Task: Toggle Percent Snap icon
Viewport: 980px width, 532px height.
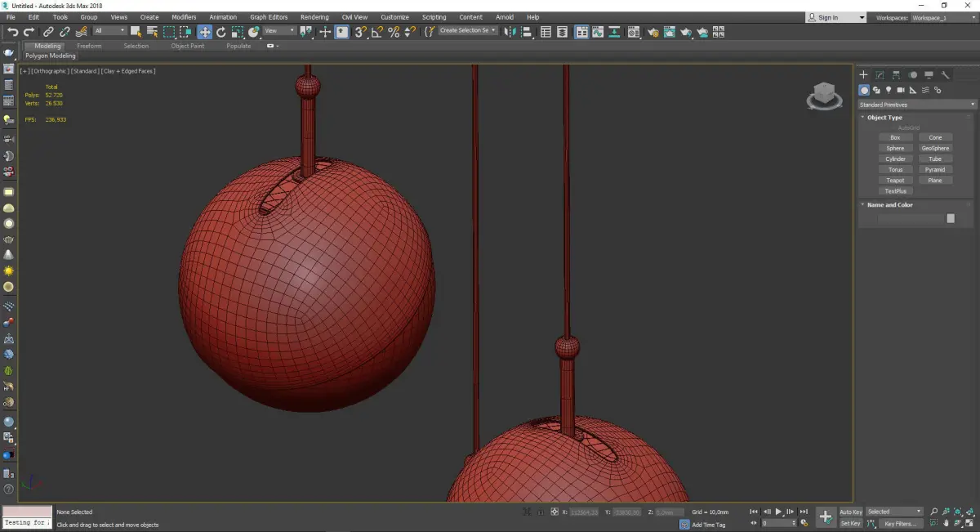Action: [394, 32]
